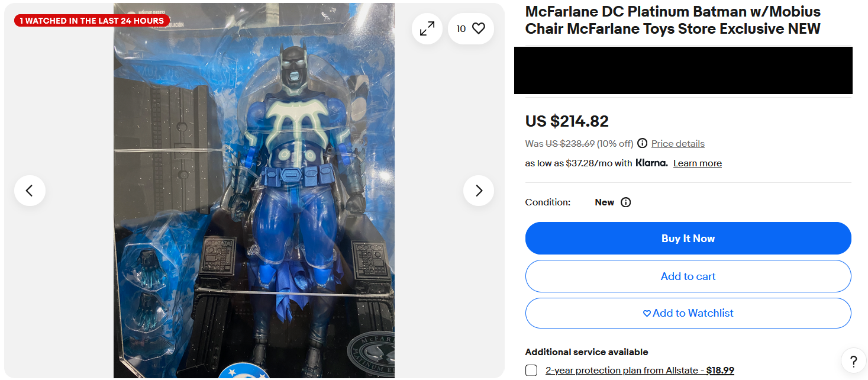
Task: Click the Buy It Now button
Action: (x=688, y=239)
